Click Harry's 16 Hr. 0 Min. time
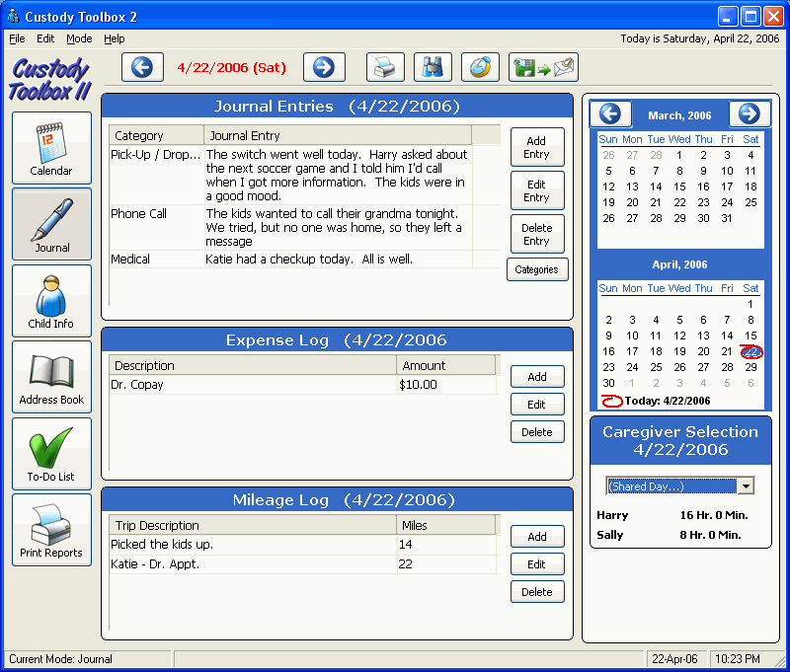The image size is (790, 672). coord(714,515)
